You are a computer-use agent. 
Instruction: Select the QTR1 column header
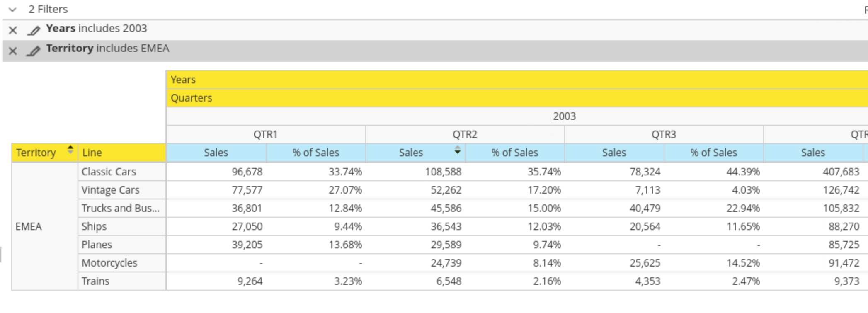pos(265,134)
